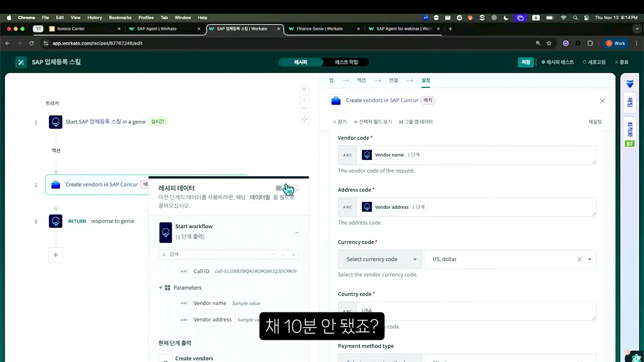The width and height of the screenshot is (644, 362).
Task: Jump to previous search result in recipe data
Action: pyautogui.click(x=274, y=255)
